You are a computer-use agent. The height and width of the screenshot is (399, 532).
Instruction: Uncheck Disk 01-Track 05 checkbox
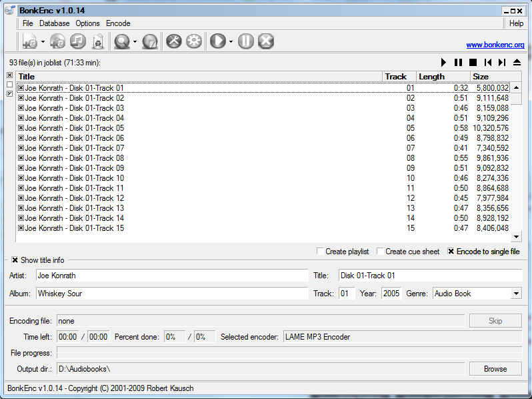pyautogui.click(x=21, y=128)
